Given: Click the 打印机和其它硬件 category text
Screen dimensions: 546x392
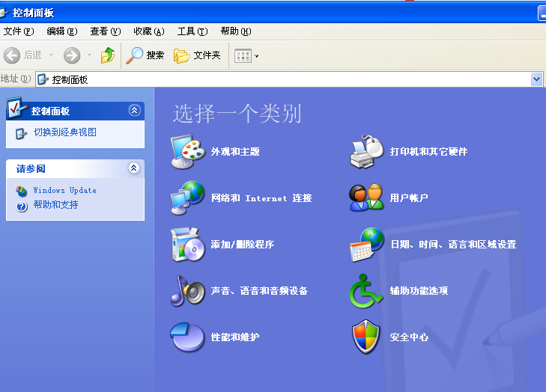Looking at the screenshot, I should coord(428,152).
